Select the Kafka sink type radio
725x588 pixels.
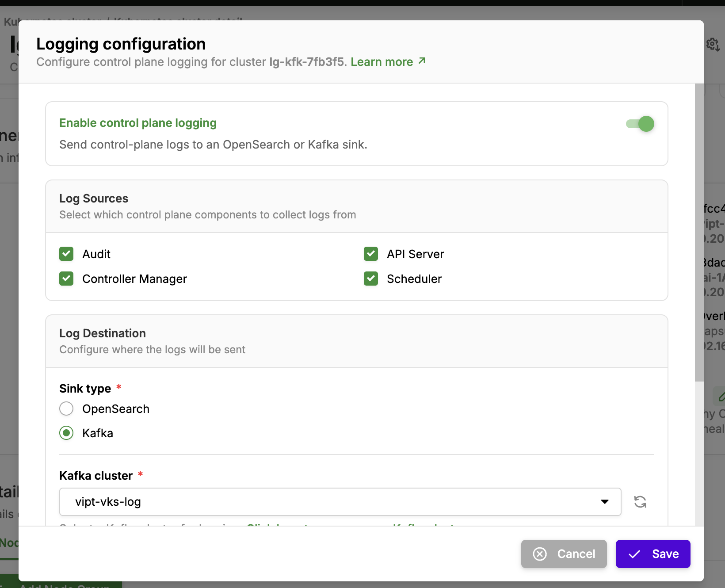pyautogui.click(x=66, y=433)
